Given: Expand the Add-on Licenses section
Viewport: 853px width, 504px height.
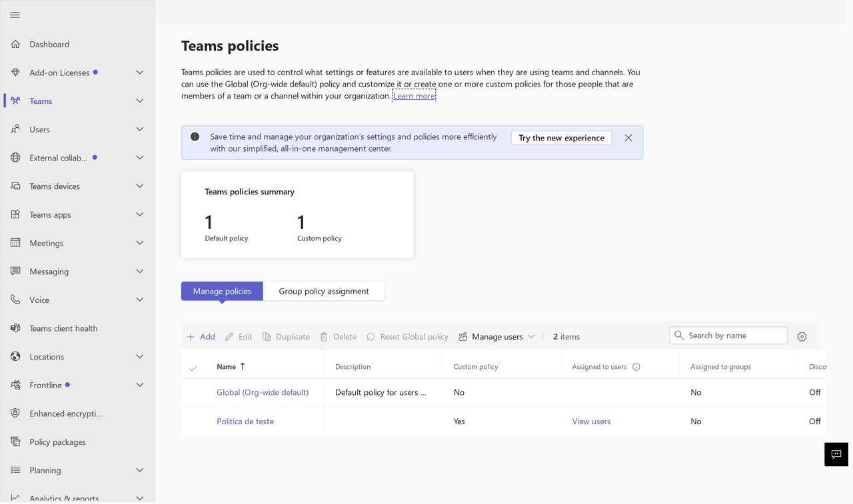Looking at the screenshot, I should click(x=140, y=73).
